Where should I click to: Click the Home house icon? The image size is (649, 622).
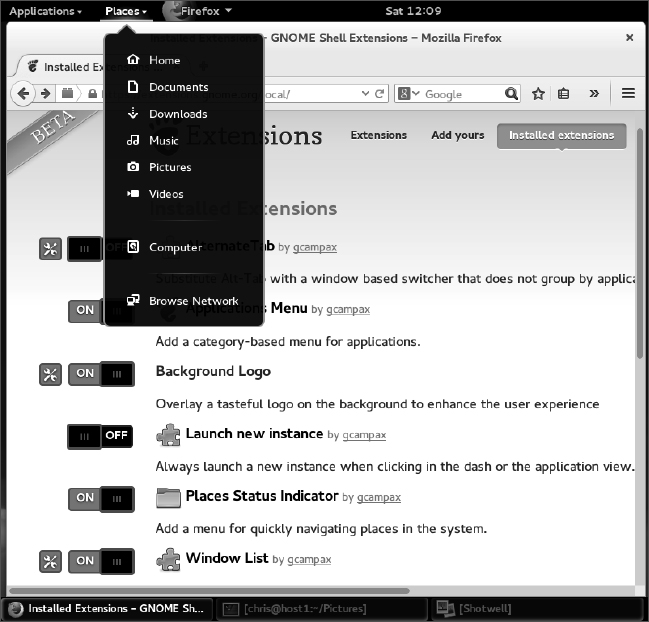pyautogui.click(x=133, y=60)
